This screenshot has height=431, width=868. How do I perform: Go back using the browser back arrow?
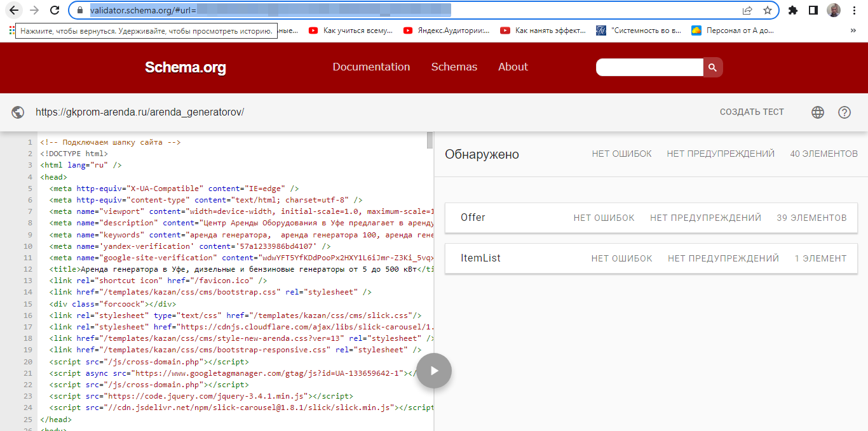[x=14, y=10]
